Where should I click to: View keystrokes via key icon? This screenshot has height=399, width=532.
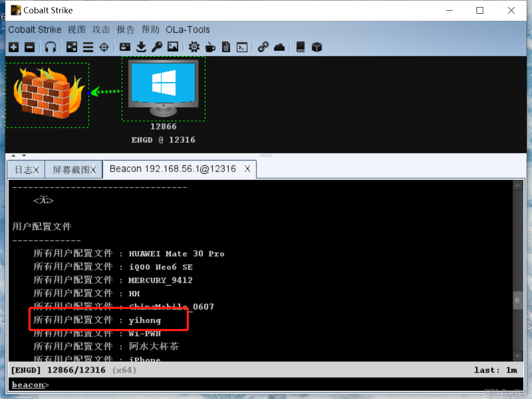click(x=157, y=47)
